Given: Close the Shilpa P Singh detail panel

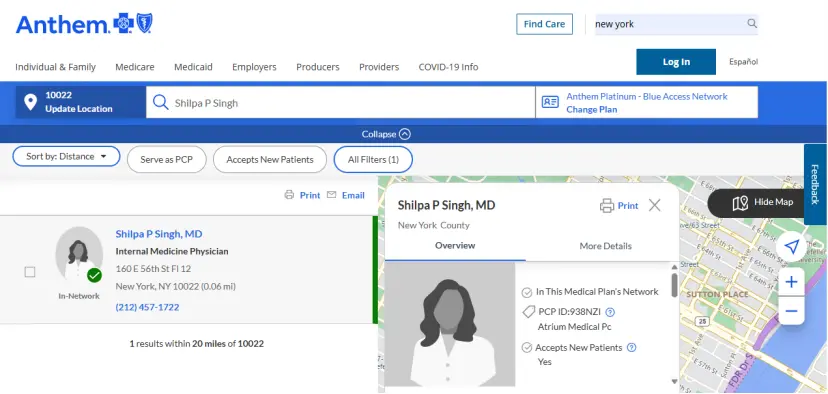Looking at the screenshot, I should click(655, 205).
